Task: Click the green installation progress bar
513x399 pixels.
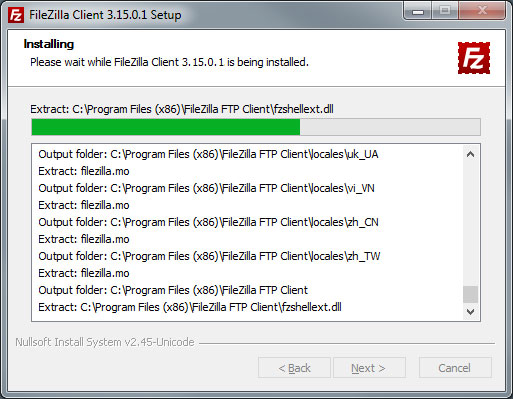Action: point(166,127)
